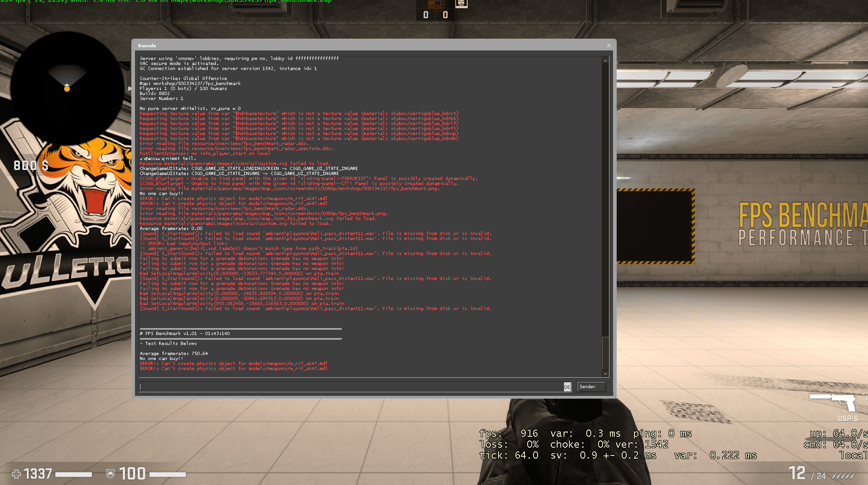This screenshot has width=868, height=485.
Task: Click the armor value 100
Action: tap(132, 474)
